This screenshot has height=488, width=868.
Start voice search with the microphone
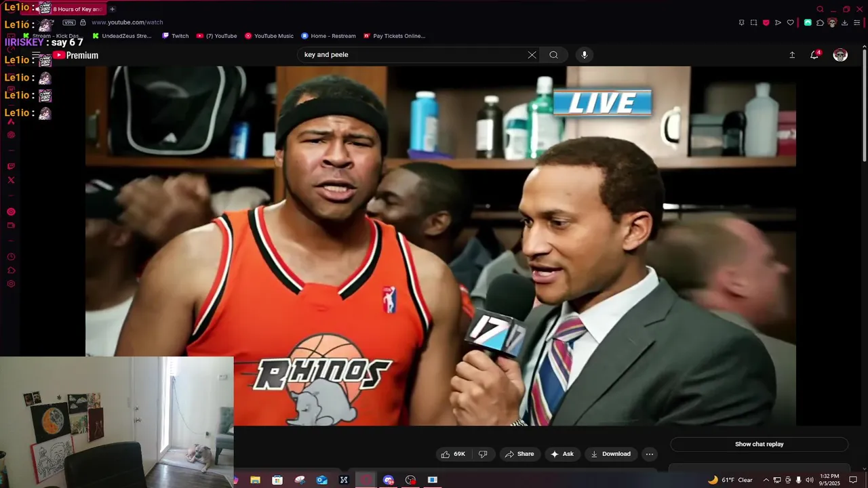point(585,55)
